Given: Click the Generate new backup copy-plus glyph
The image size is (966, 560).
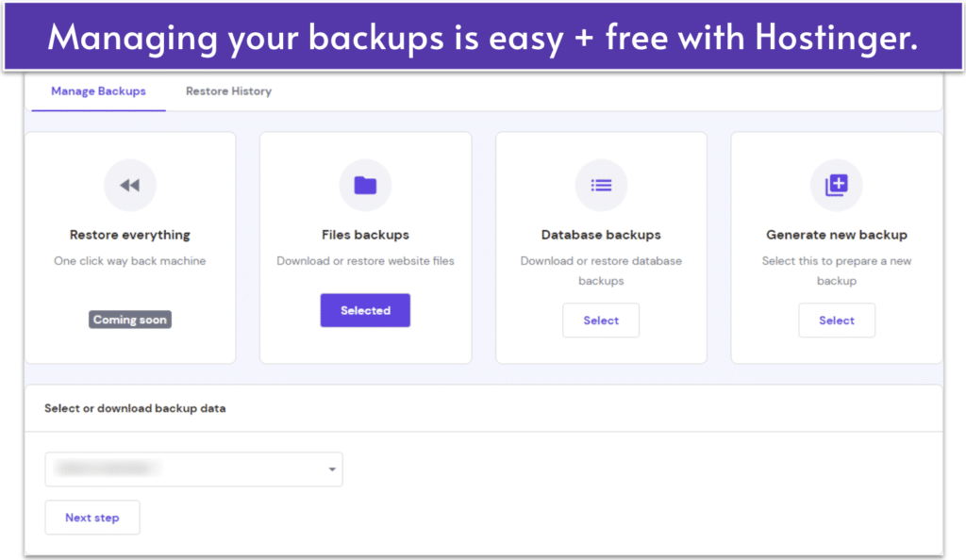Looking at the screenshot, I should (837, 185).
